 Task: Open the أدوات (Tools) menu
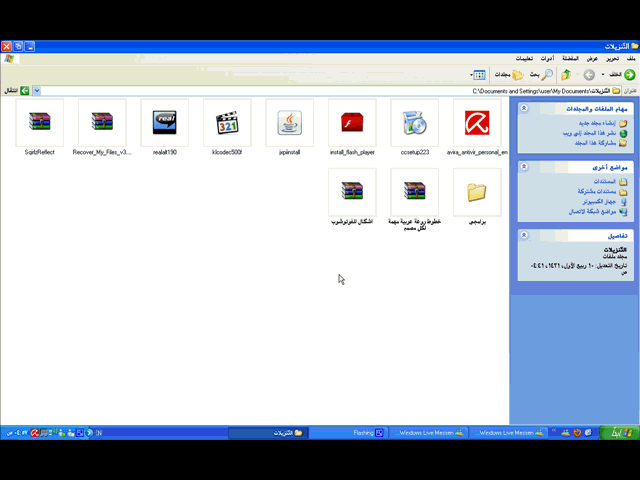tap(547, 59)
